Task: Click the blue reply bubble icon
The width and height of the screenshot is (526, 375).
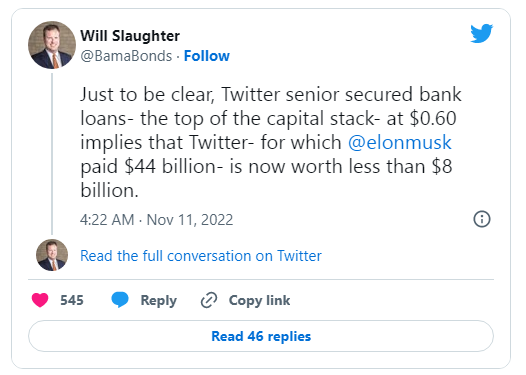Action: (120, 300)
